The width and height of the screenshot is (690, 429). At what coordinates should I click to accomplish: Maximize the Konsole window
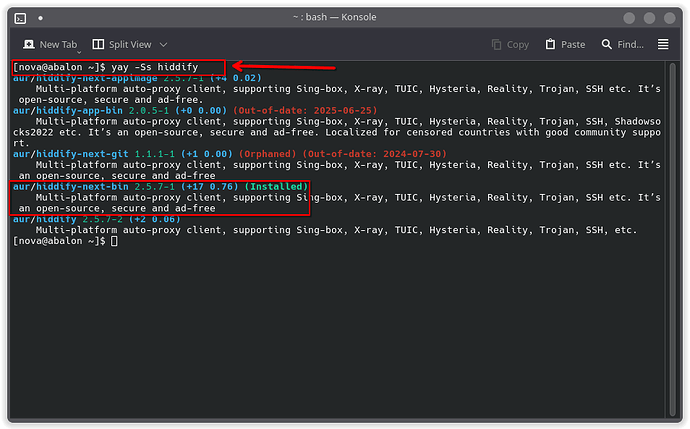(649, 18)
